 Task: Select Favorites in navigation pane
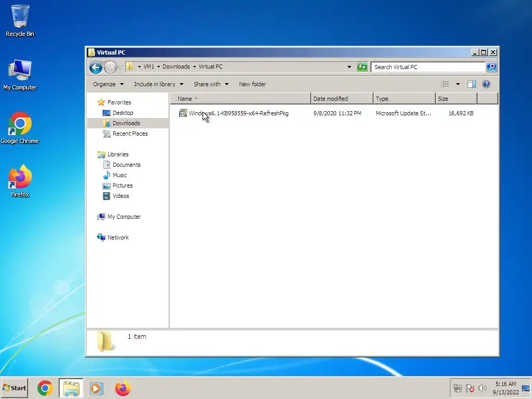[119, 102]
